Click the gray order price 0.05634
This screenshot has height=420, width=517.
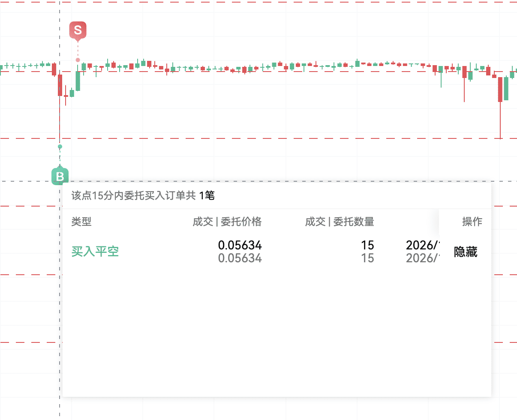click(240, 258)
